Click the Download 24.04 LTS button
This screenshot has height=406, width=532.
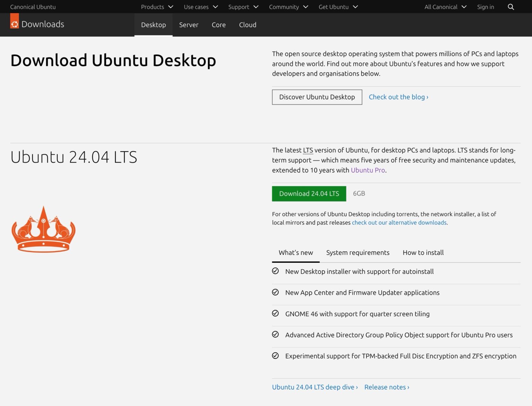tap(309, 193)
